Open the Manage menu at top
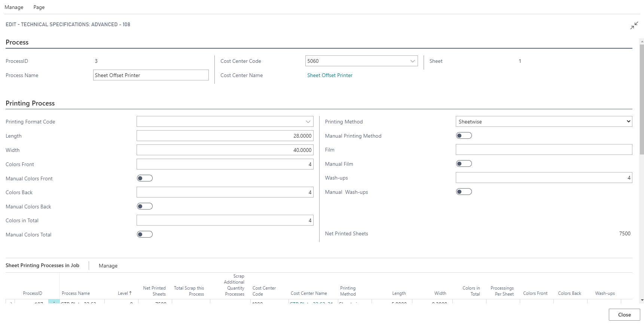Viewport: 644px width, 324px height. (x=14, y=7)
